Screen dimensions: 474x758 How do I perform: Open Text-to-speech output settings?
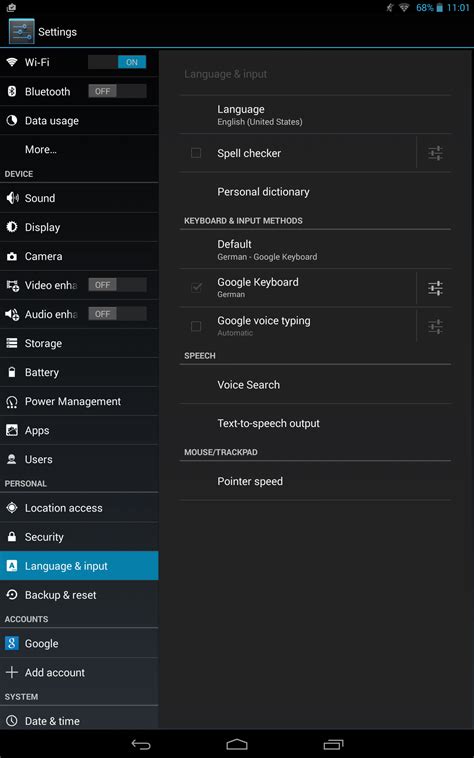(315, 423)
